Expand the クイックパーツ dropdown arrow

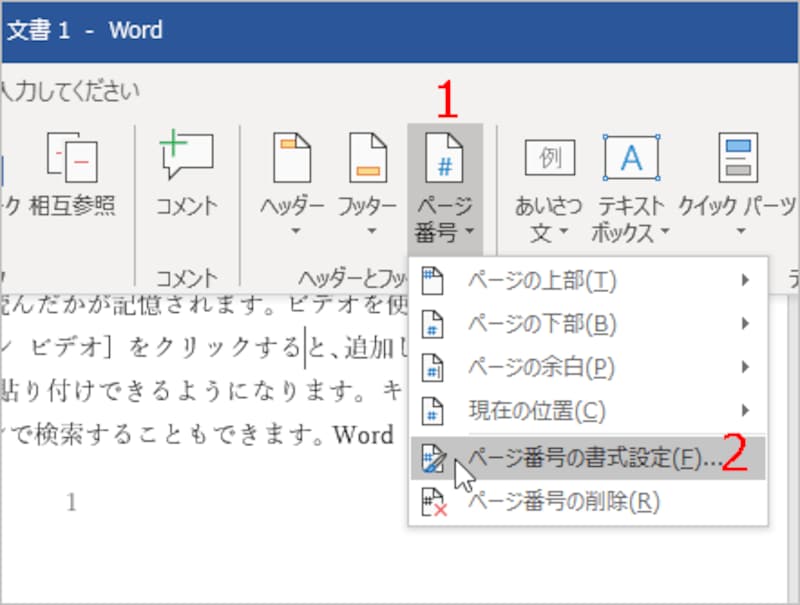coord(740,231)
